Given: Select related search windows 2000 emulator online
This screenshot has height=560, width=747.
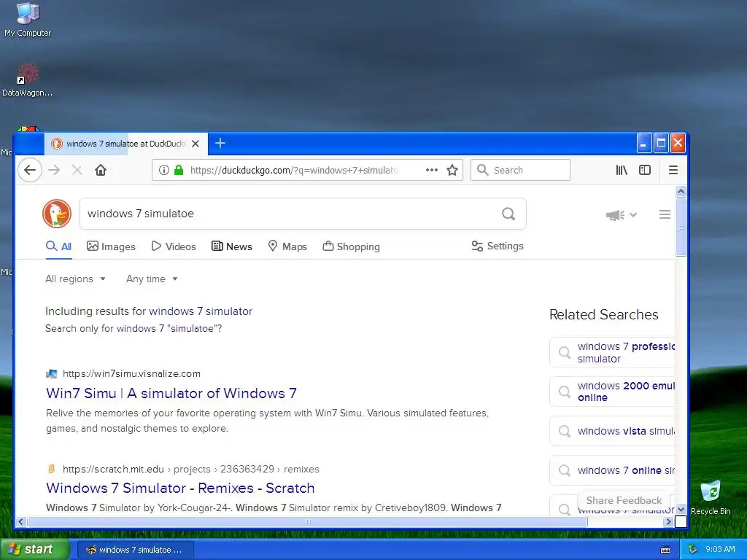Looking at the screenshot, I should [613, 392].
